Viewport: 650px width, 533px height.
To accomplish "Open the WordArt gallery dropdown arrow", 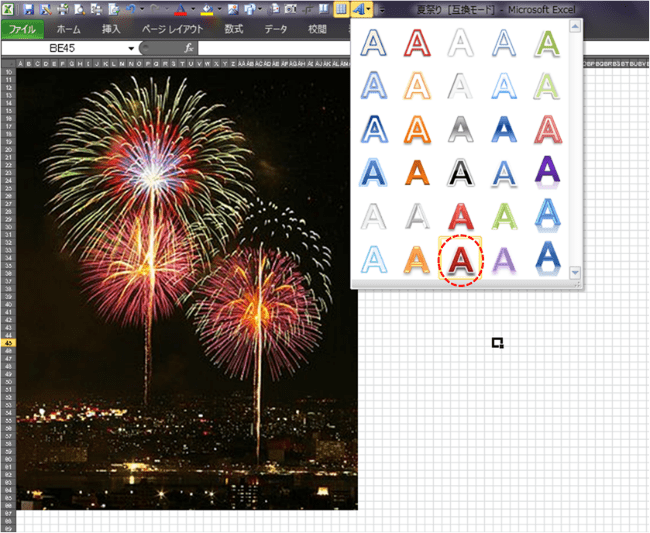I will tap(369, 9).
